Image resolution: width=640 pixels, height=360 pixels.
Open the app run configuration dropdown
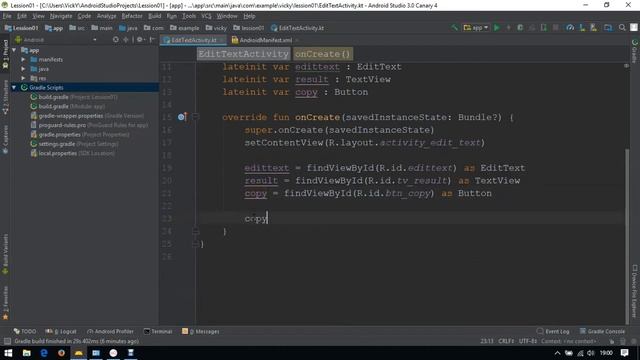point(476,28)
